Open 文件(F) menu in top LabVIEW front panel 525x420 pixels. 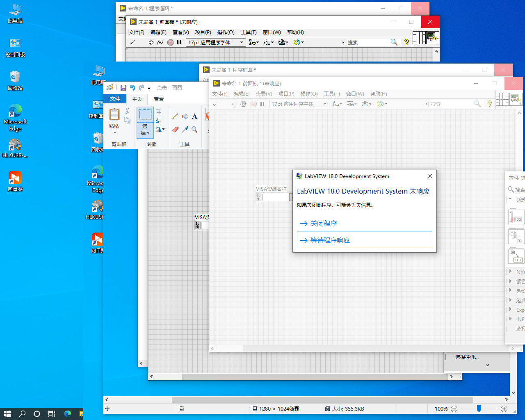[x=137, y=32]
